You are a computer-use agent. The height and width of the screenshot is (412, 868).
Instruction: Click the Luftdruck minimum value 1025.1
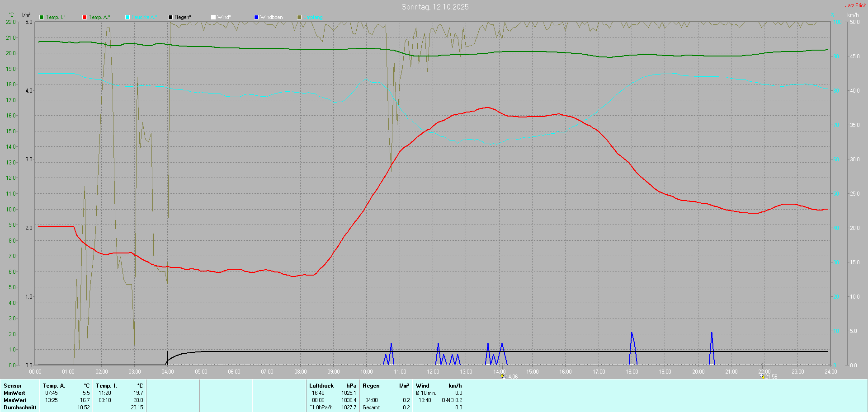pos(349,393)
